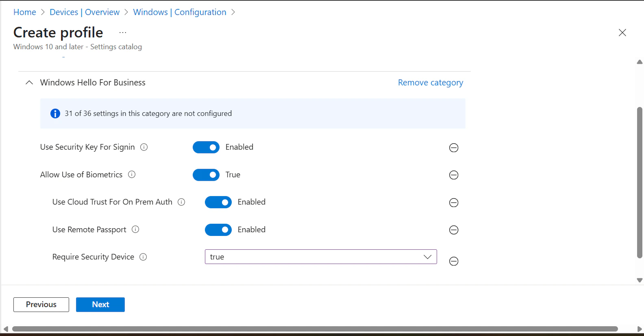View info for Use Cloud Trust For On Prem Auth

pos(182,202)
